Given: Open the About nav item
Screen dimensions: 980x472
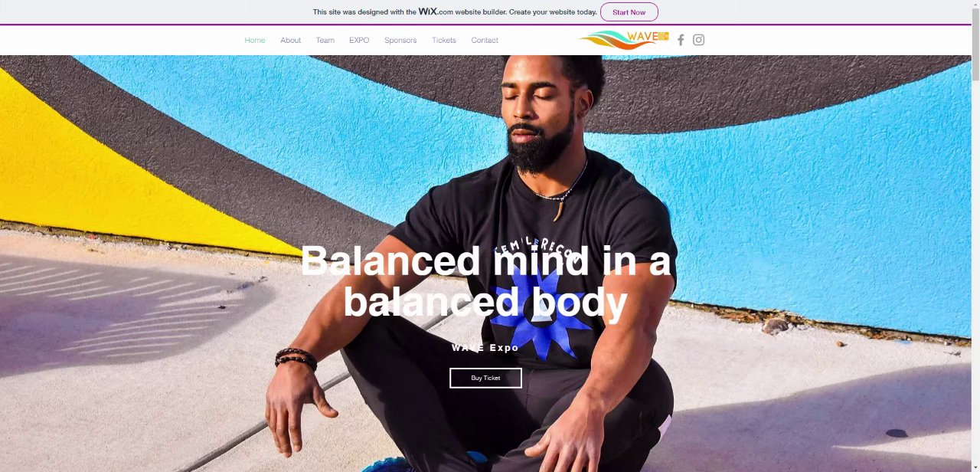Looking at the screenshot, I should (290, 40).
